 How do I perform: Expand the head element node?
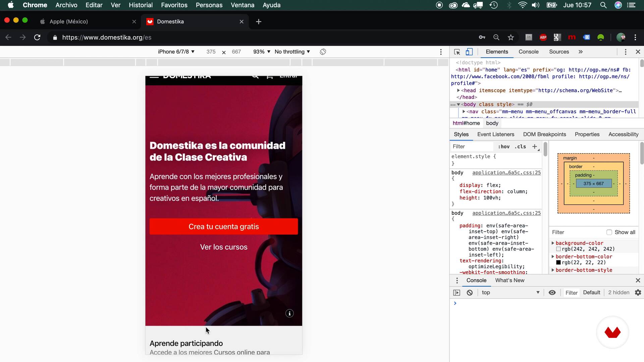(458, 90)
